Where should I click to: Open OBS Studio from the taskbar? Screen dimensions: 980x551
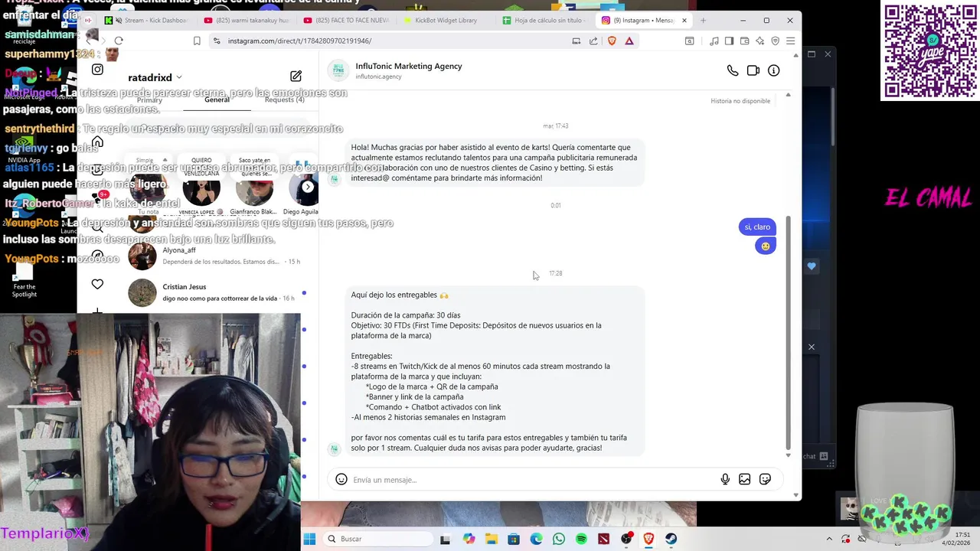pos(626,539)
